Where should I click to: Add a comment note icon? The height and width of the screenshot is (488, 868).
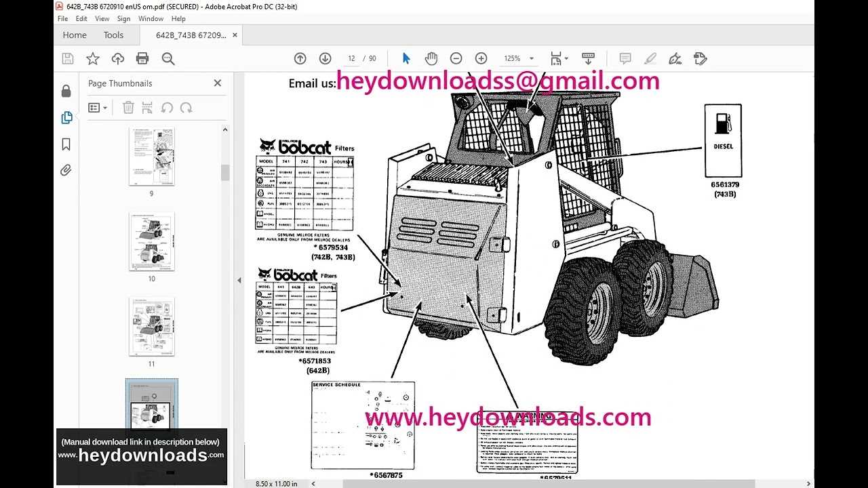pyautogui.click(x=625, y=59)
